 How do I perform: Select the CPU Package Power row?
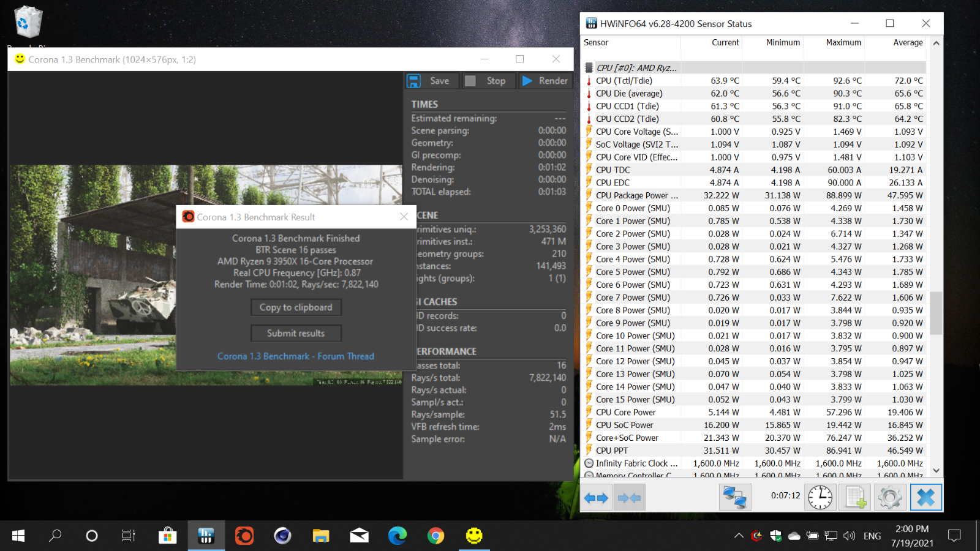point(754,195)
